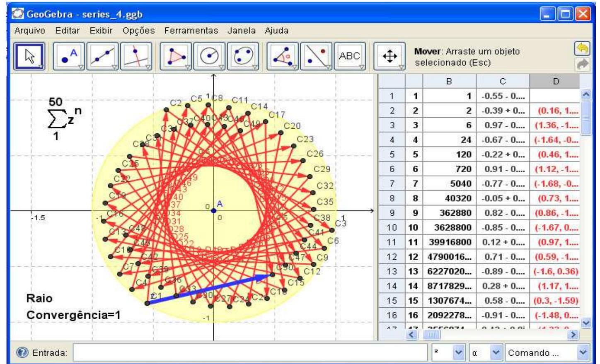This screenshot has width=600, height=364.
Task: Click the Entrada input field
Action: tap(250, 353)
